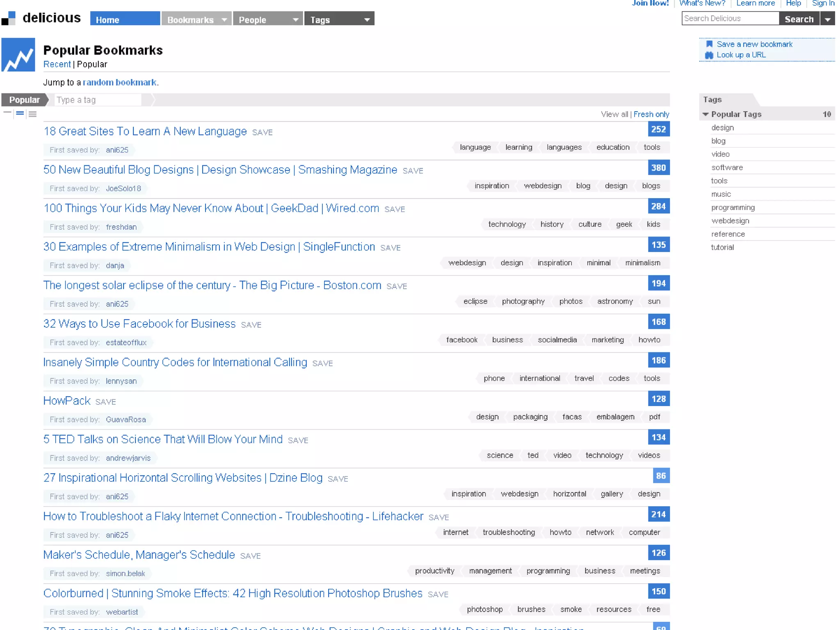Open the People menu item

pyautogui.click(x=253, y=20)
